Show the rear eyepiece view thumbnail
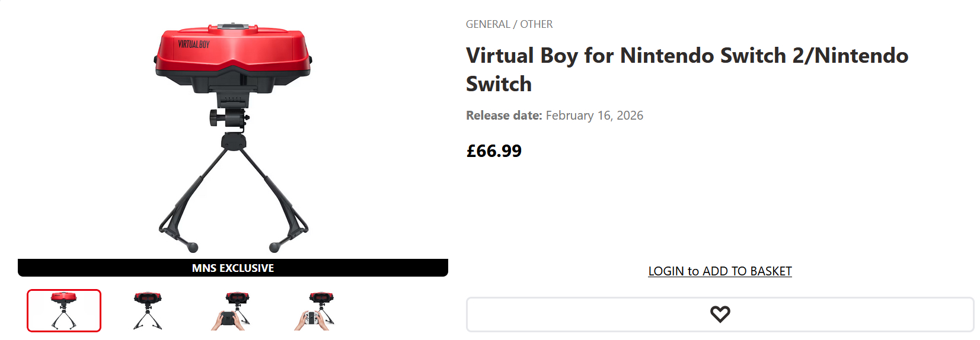The height and width of the screenshot is (340, 980). [x=148, y=311]
